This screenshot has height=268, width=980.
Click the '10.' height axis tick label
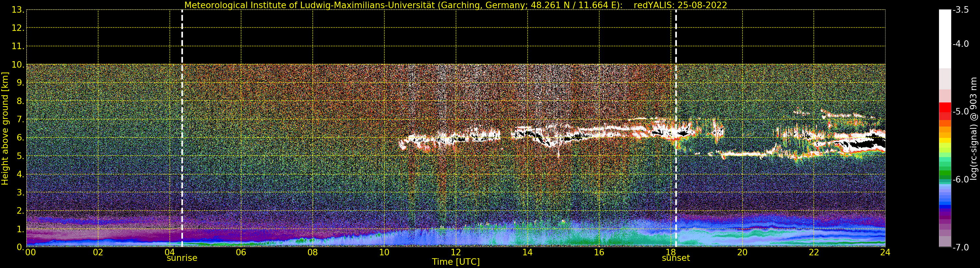[x=18, y=65]
